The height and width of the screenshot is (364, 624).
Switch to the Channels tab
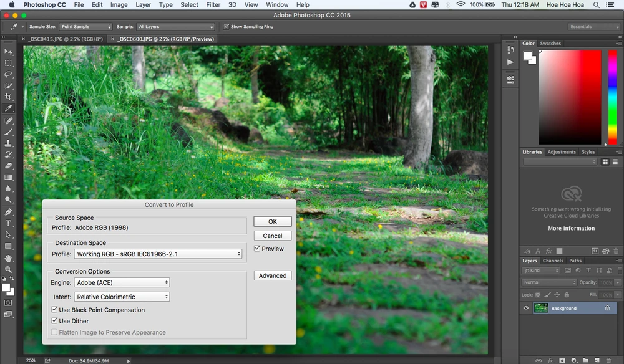click(x=552, y=261)
